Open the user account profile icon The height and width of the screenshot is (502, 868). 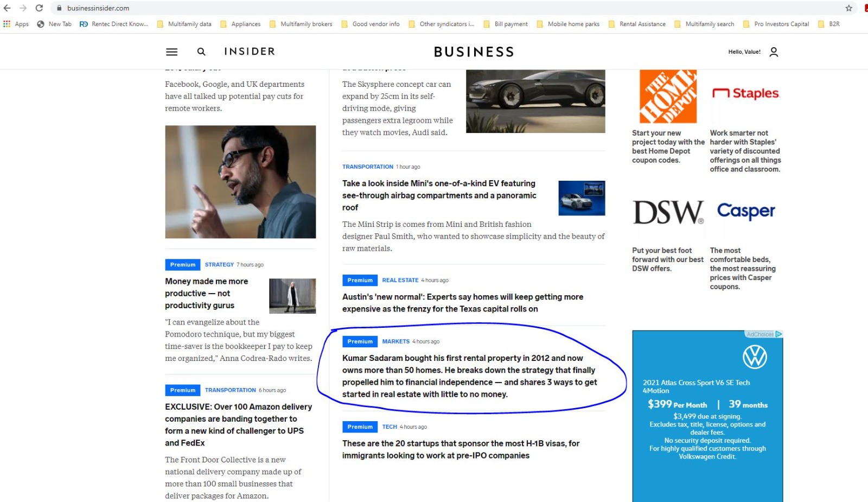tap(774, 52)
